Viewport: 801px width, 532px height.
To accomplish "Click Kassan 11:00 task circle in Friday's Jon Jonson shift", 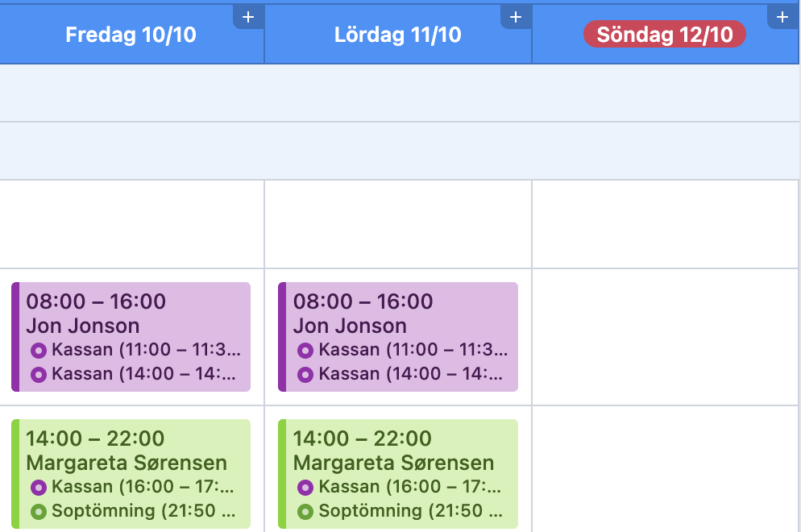I will coord(39,351).
